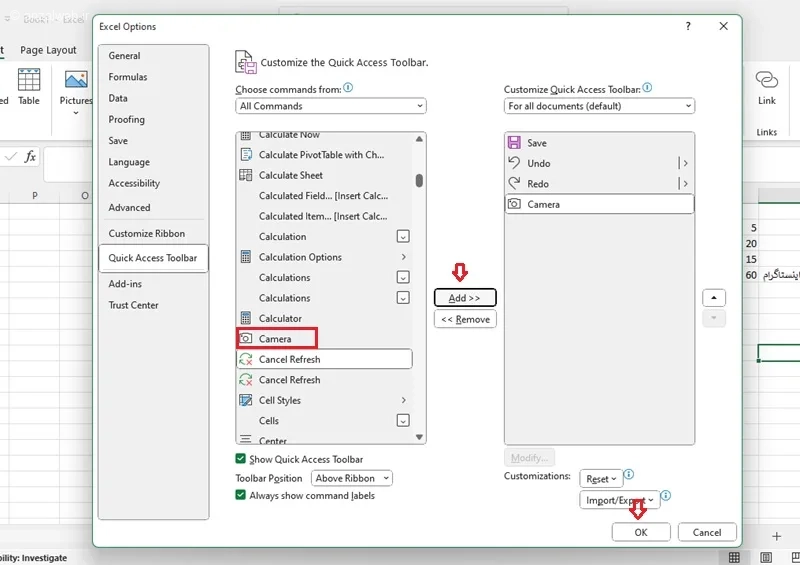The width and height of the screenshot is (800, 565).
Task: Click the commands list scrollbar thumb
Action: (x=419, y=180)
